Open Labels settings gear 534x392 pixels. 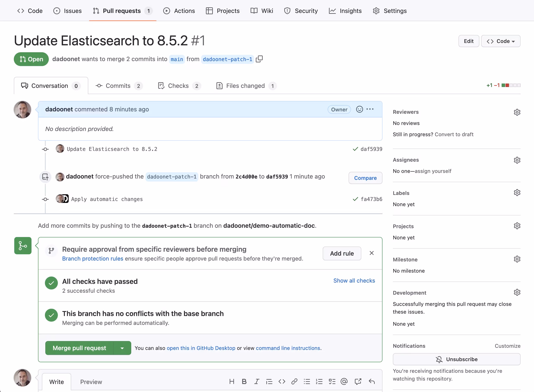click(x=517, y=193)
